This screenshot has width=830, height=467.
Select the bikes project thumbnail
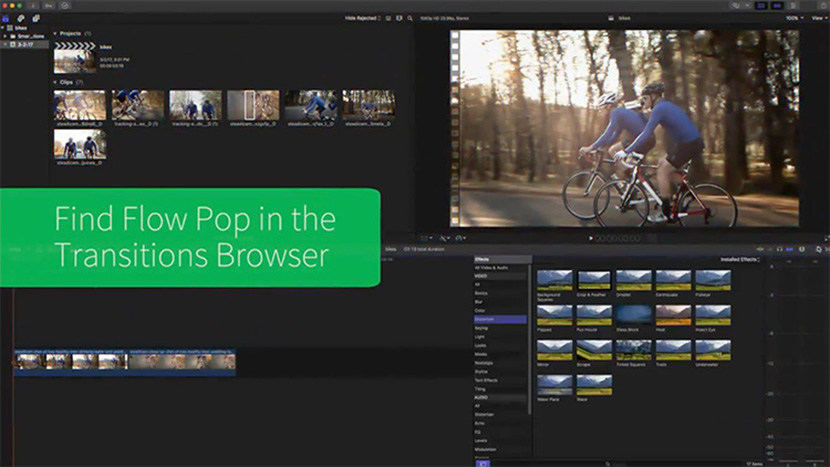click(x=75, y=58)
